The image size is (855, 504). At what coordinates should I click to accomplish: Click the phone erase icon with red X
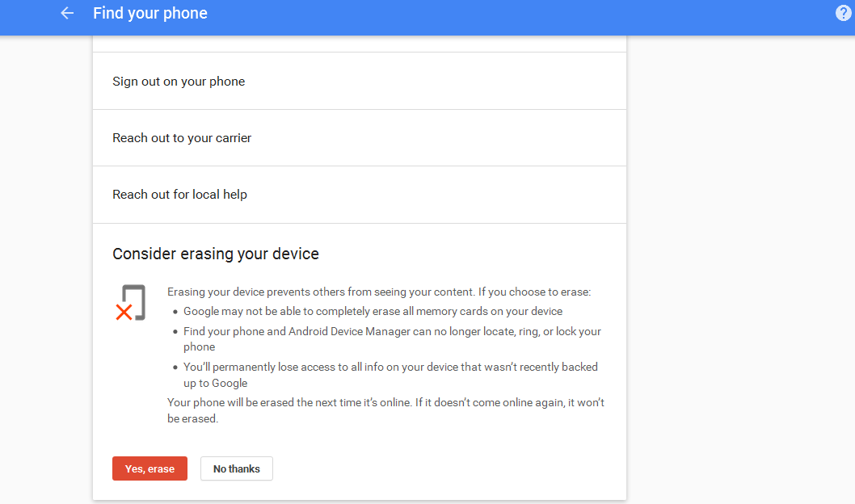tap(129, 303)
